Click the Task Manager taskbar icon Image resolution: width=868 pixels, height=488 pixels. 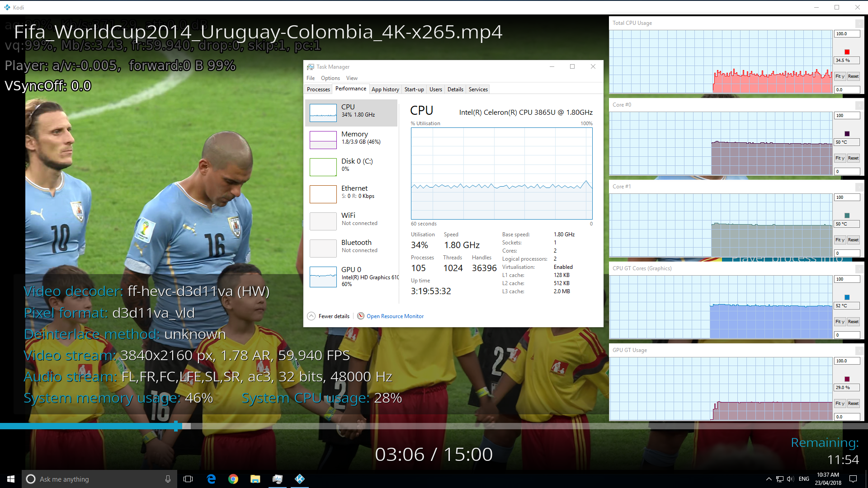278,479
